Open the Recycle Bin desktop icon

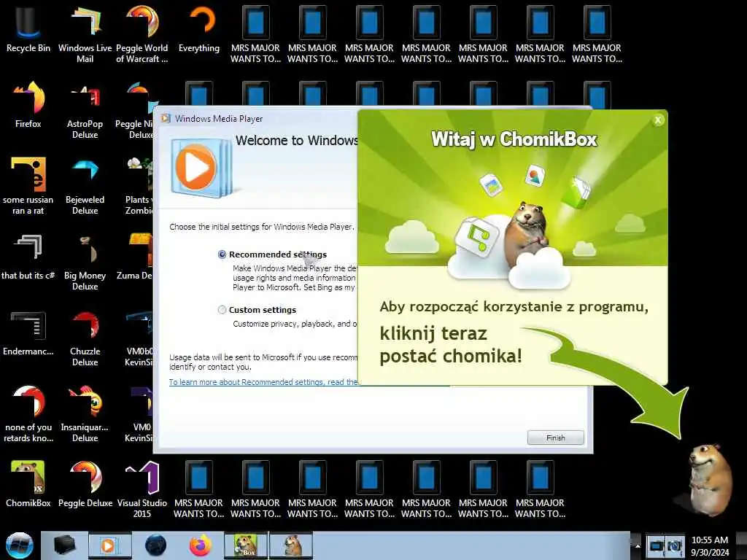point(28,29)
